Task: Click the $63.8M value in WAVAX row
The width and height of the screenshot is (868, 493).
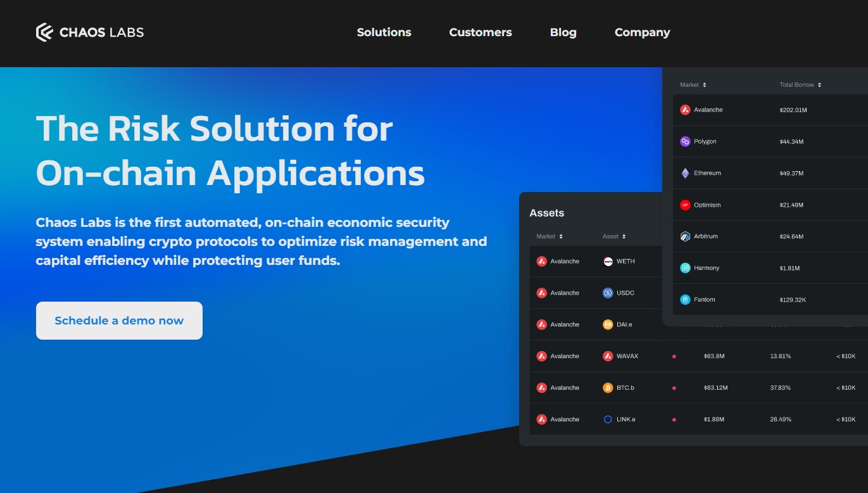Action: click(x=714, y=356)
